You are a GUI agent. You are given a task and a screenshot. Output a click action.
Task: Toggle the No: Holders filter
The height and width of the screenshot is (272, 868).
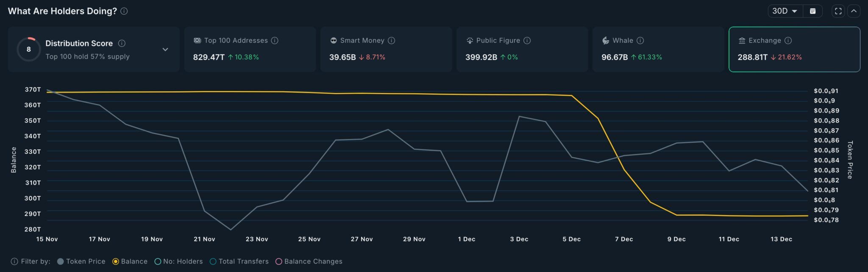178,261
